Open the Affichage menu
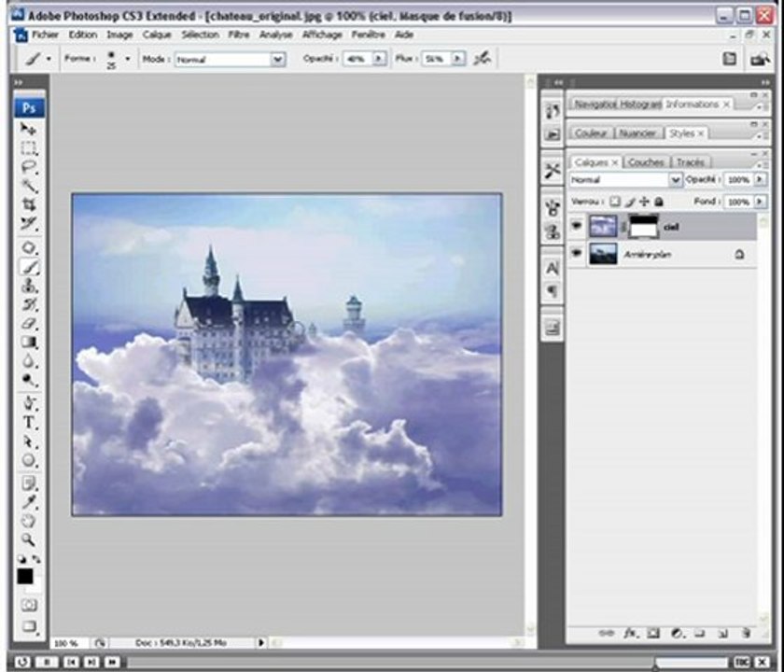 coord(323,35)
